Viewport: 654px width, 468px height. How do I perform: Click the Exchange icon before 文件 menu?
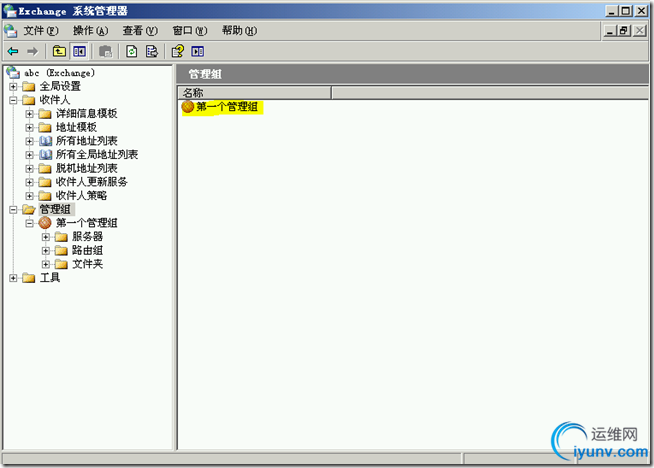10,30
